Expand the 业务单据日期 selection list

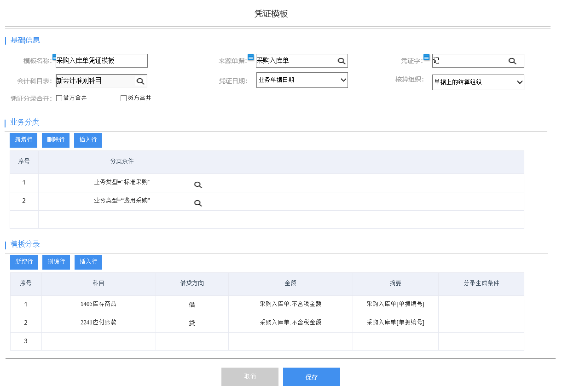(x=345, y=80)
